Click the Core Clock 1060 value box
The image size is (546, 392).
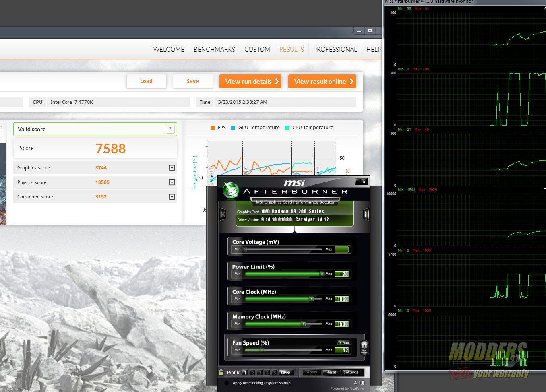(342, 299)
